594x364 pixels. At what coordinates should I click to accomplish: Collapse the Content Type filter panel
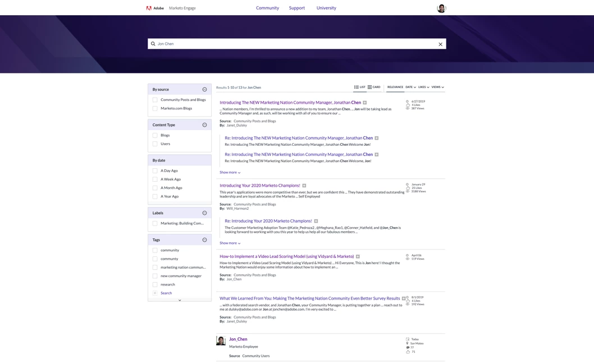coord(204,125)
